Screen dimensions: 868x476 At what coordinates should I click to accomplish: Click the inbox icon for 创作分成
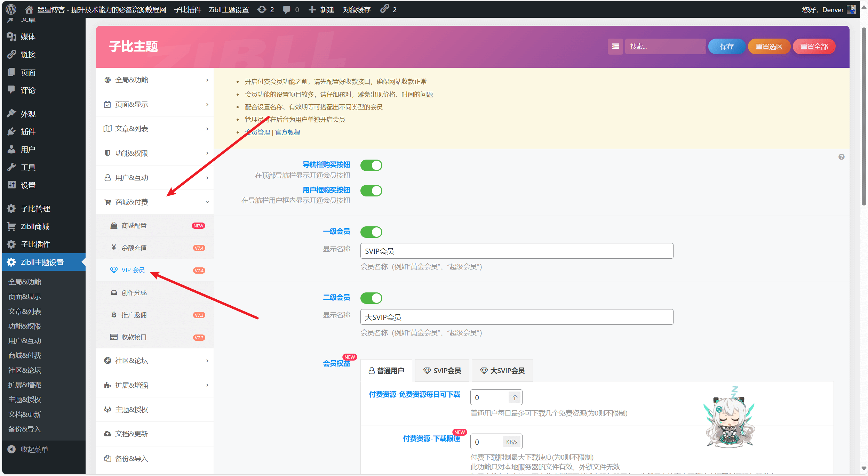pyautogui.click(x=113, y=292)
